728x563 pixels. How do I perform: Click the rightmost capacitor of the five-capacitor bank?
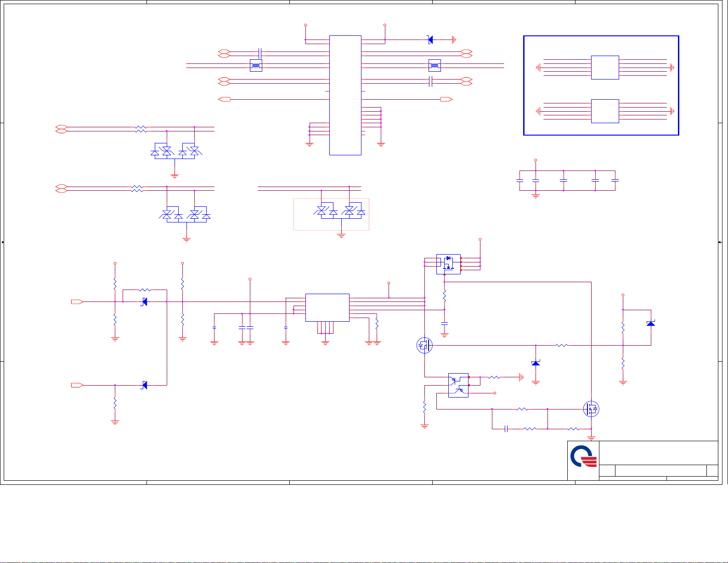(615, 181)
